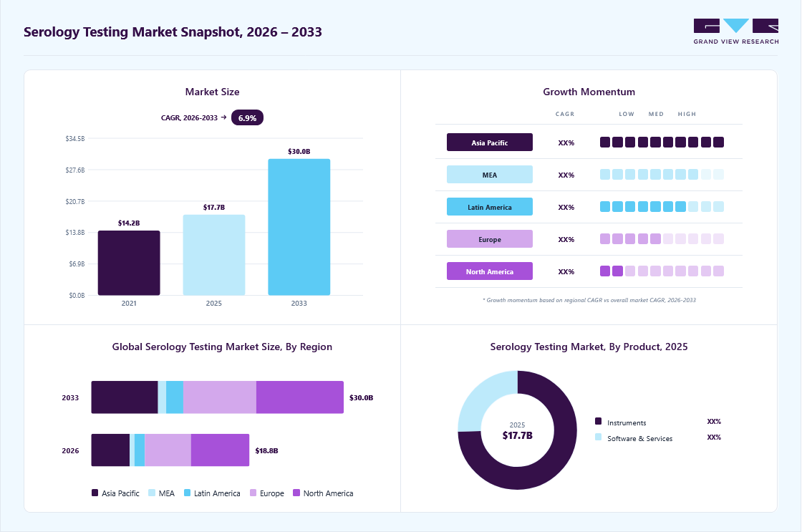802x532 pixels.
Task: Click the XX% value next to Software & Services
Action: click(x=714, y=437)
